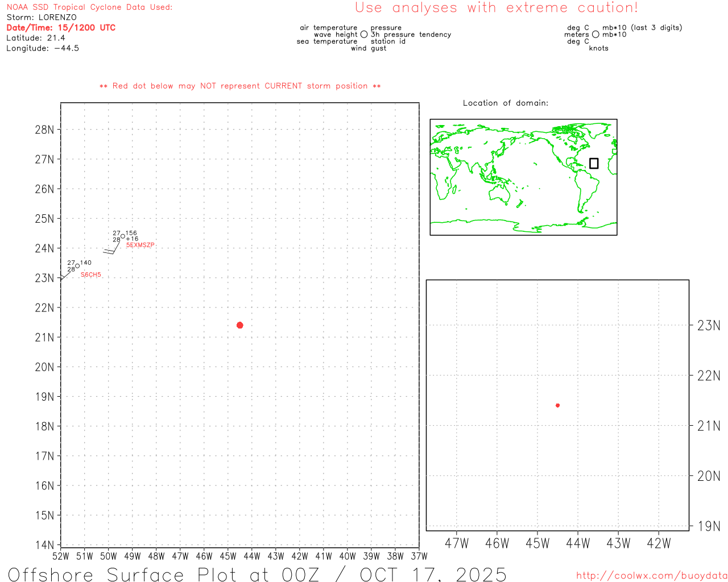
Task: Click the 'Latitude: 21.4' text
Action: (36, 38)
